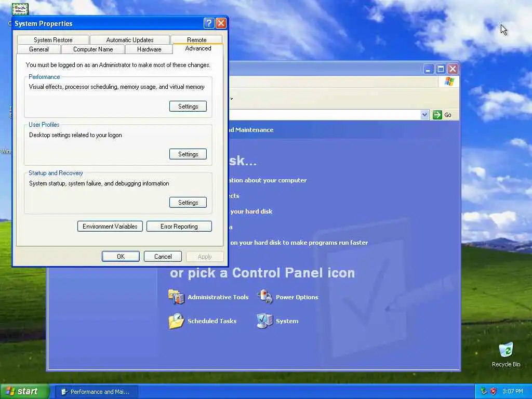The width and height of the screenshot is (532, 399).
Task: Click the red security shield tray icon
Action: point(494,391)
